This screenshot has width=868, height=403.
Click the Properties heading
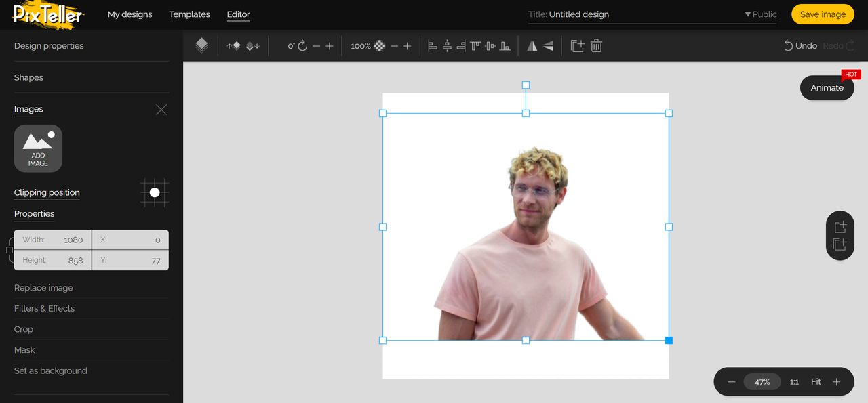(x=34, y=213)
